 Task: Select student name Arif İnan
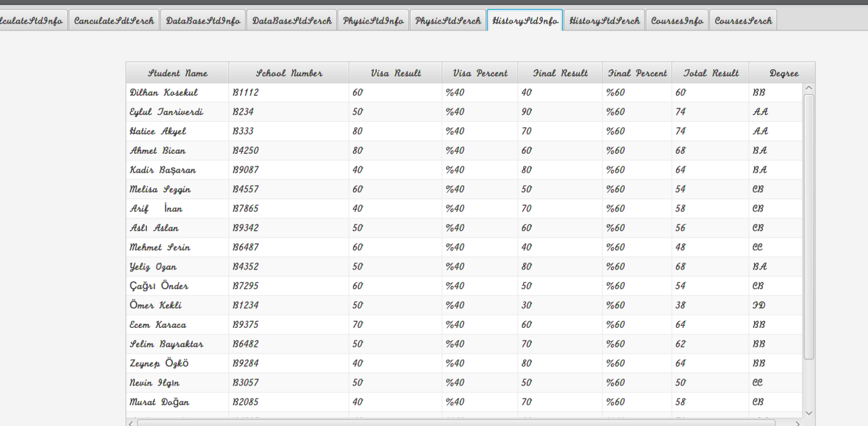tap(156, 209)
